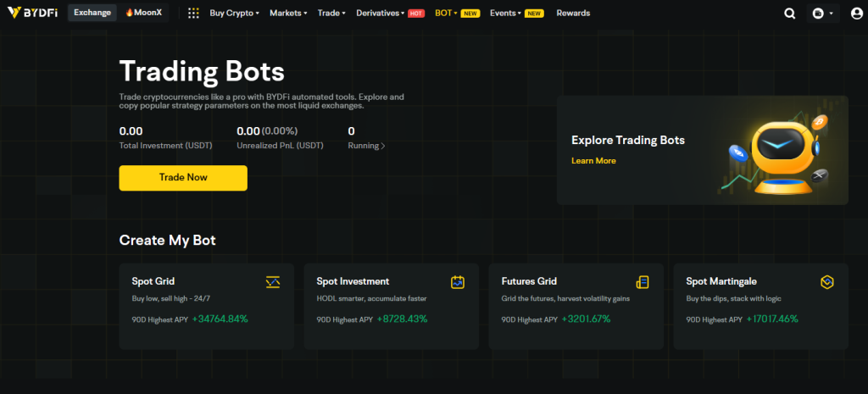Click the +3201.67% APY value
The image size is (868, 394).
pos(586,319)
